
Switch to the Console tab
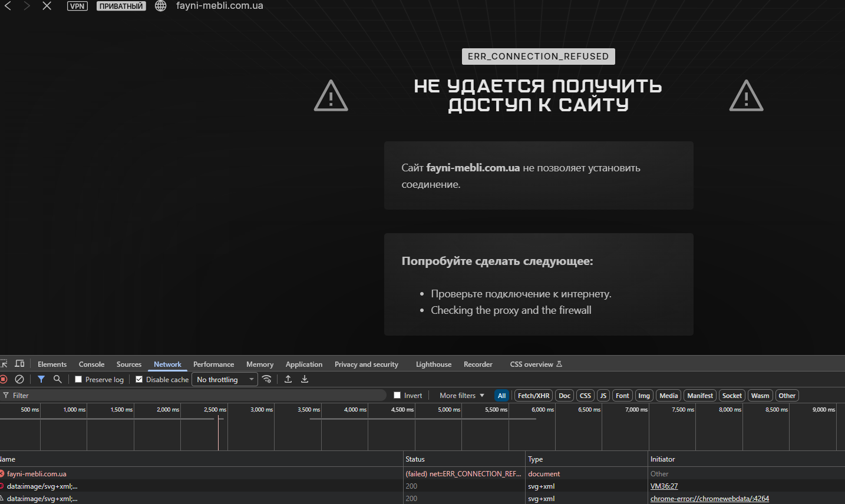click(91, 364)
